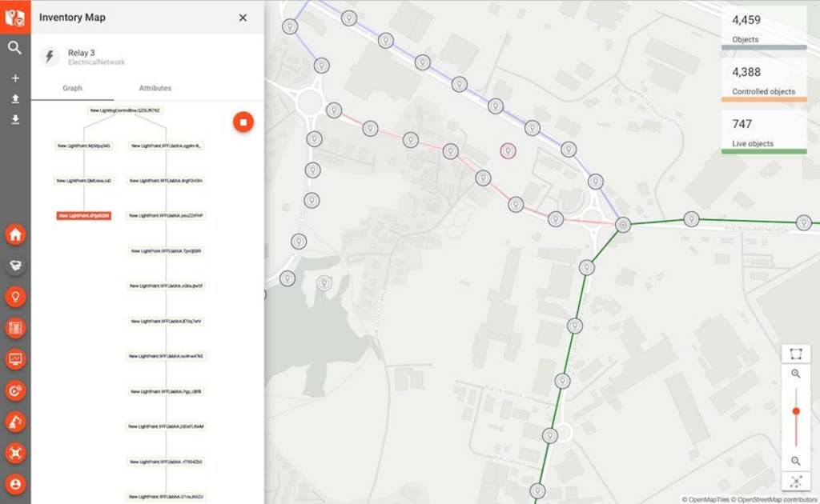This screenshot has height=504, width=820.
Task: Zoom out with the magnifier-minus map icon
Action: click(x=797, y=461)
